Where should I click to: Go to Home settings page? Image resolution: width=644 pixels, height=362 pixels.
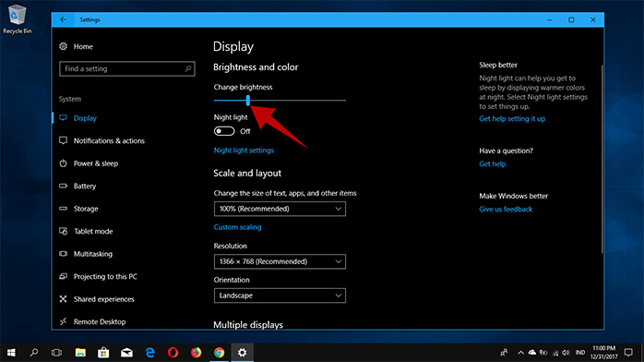point(83,46)
